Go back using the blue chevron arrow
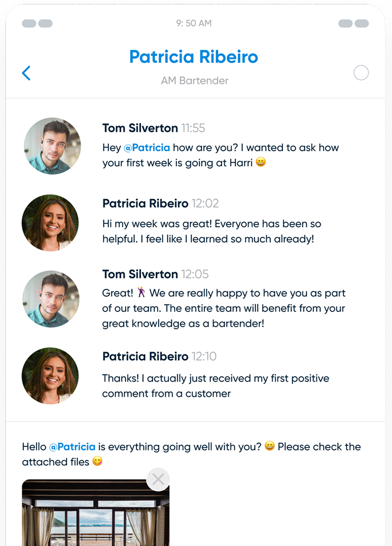Screen dimensions: 392x546 click(26, 73)
